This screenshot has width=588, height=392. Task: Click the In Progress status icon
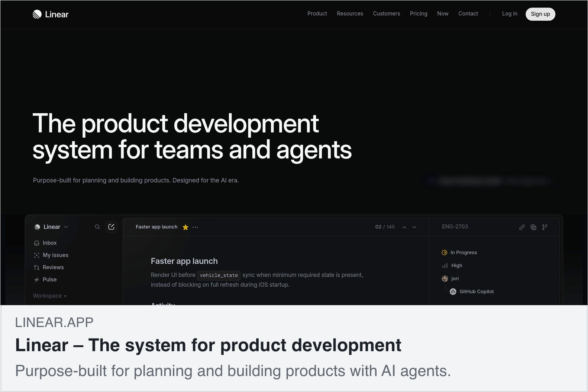445,252
